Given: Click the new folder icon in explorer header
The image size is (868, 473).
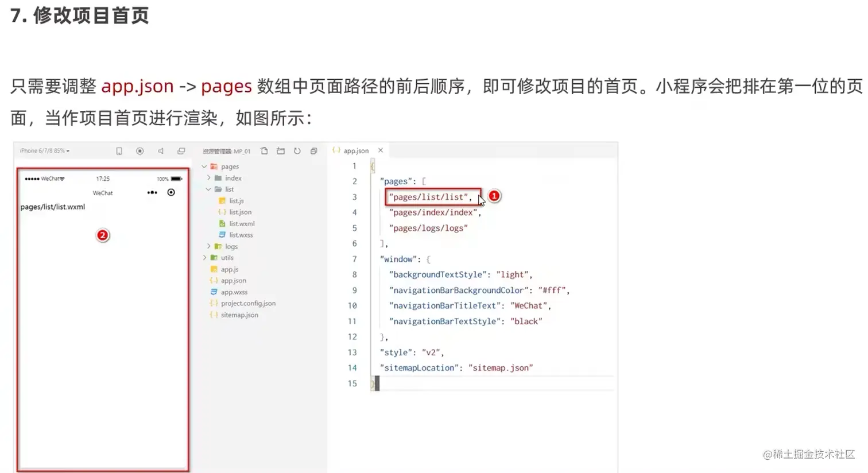Looking at the screenshot, I should point(281,151).
